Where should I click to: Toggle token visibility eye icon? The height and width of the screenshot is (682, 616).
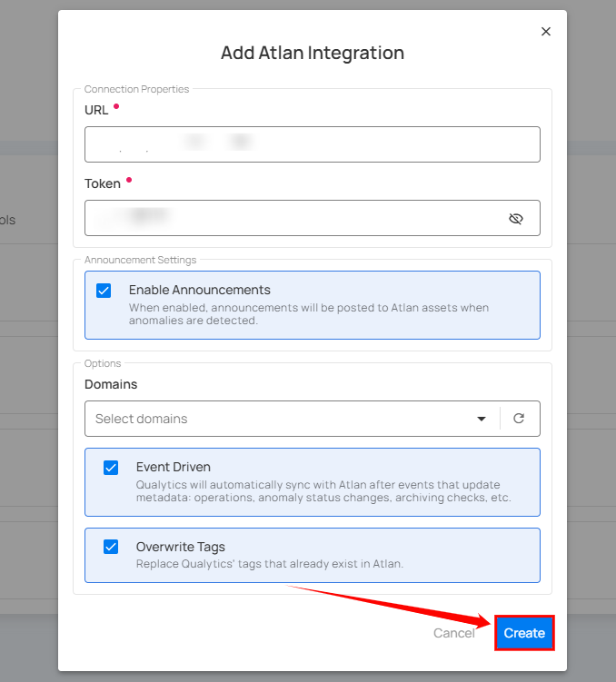[x=516, y=218]
